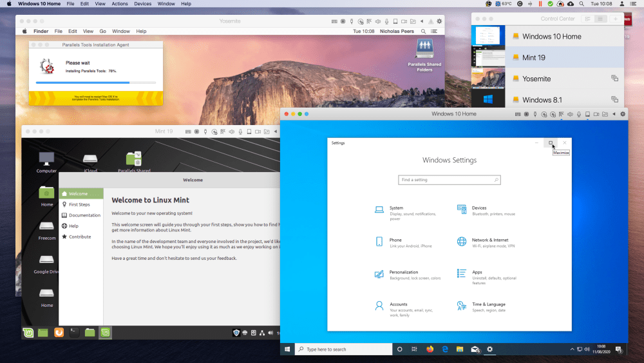Open Network & Internet settings

486,242
